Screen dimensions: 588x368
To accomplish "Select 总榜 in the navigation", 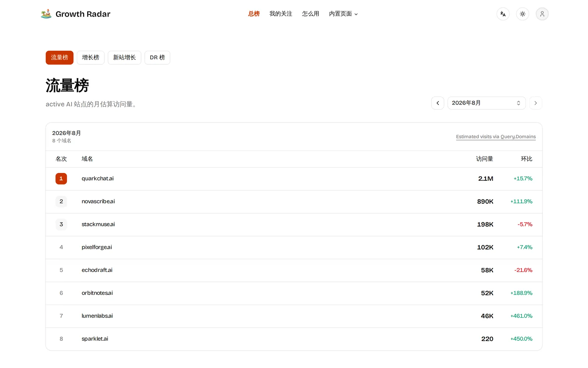I will [x=254, y=14].
